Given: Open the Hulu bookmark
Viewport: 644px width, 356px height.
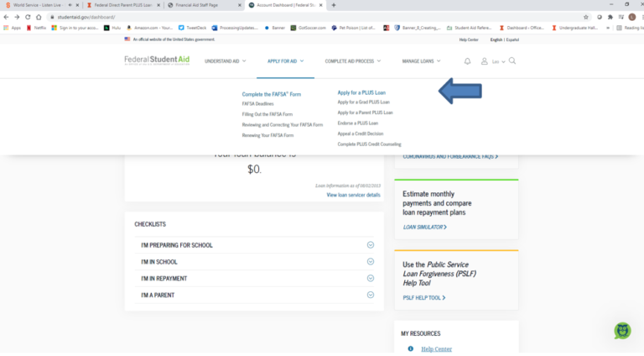Looking at the screenshot, I should pos(112,28).
